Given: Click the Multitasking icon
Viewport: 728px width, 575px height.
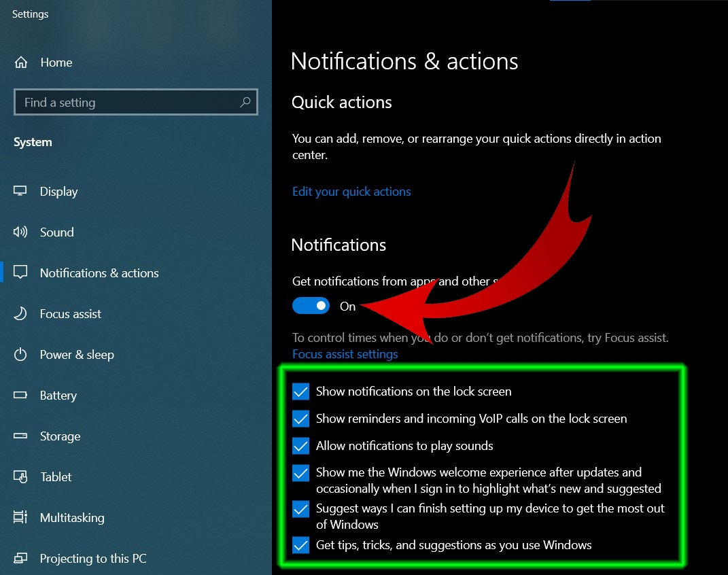Looking at the screenshot, I should pos(20,517).
